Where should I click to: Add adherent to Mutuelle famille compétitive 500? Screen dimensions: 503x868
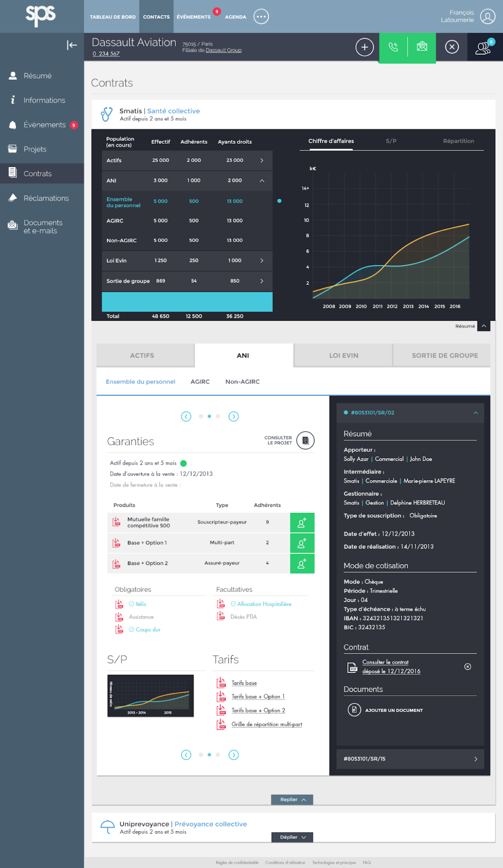[302, 522]
